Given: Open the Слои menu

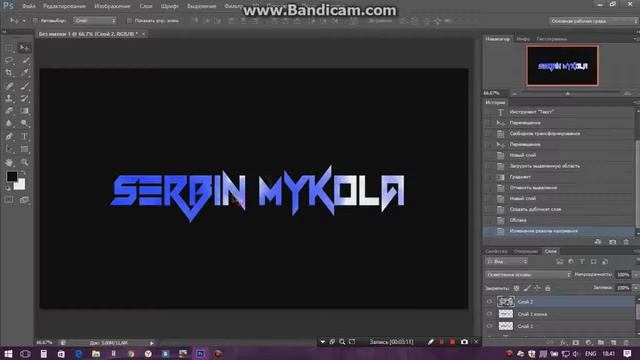Looking at the screenshot, I should pyautogui.click(x=146, y=6).
